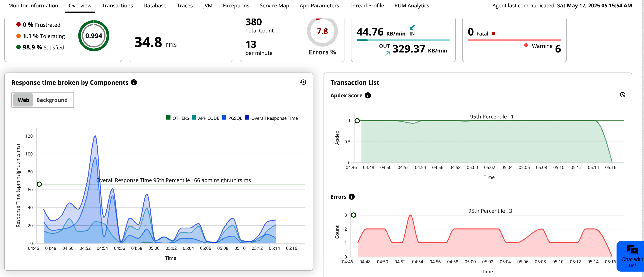
Task: Click the Apdex 95th percentile marker circle
Action: 357,121
